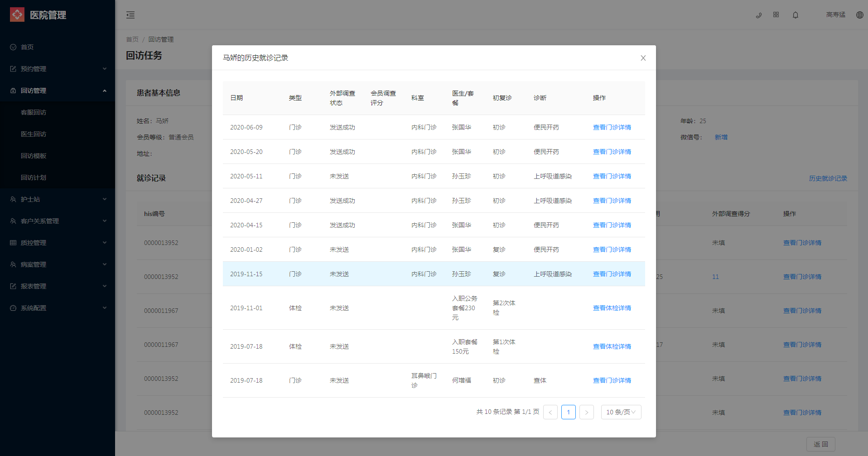This screenshot has width=868, height=456.
Task: Open 回访模板 submenu item
Action: pyautogui.click(x=34, y=156)
